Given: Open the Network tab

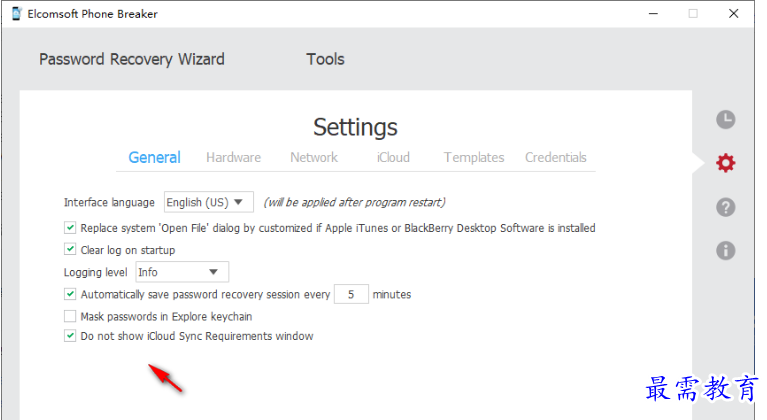Looking at the screenshot, I should pyautogui.click(x=314, y=157).
